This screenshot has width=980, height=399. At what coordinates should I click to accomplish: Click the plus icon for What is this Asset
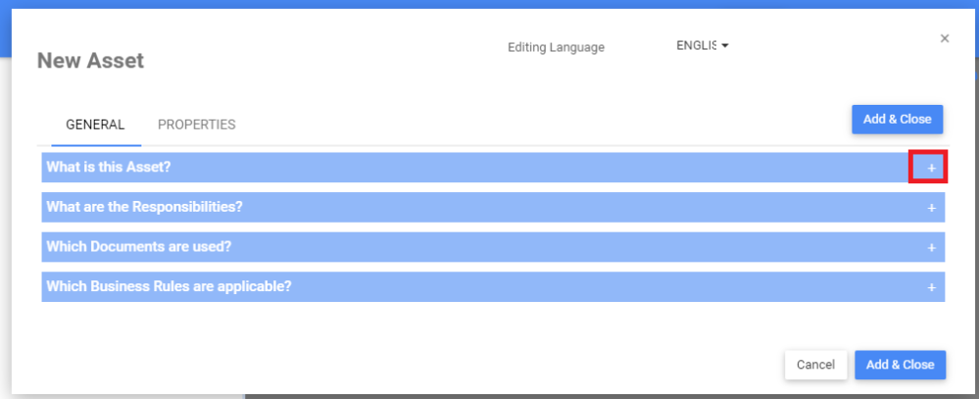[x=931, y=168]
